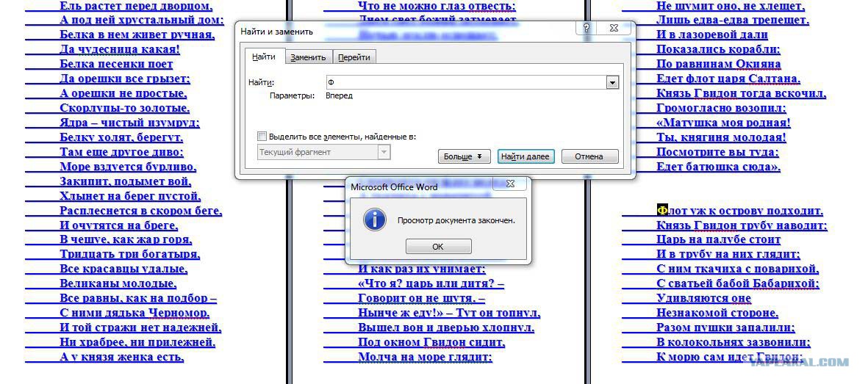Click the blue information icon in message box

[374, 220]
